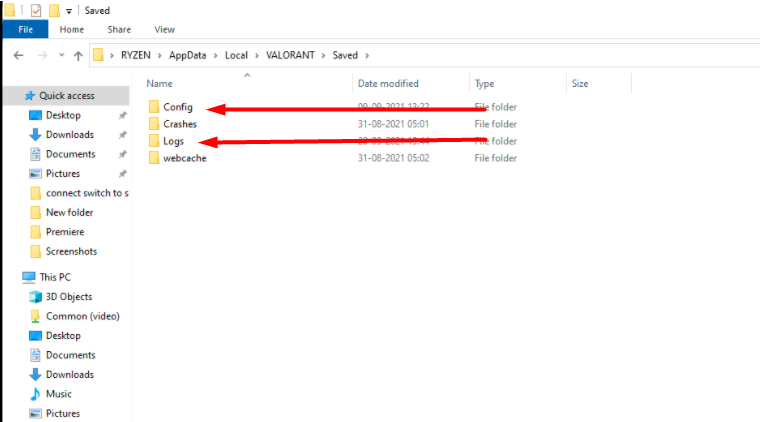
Task: Sort by Date modified column header
Action: 388,83
